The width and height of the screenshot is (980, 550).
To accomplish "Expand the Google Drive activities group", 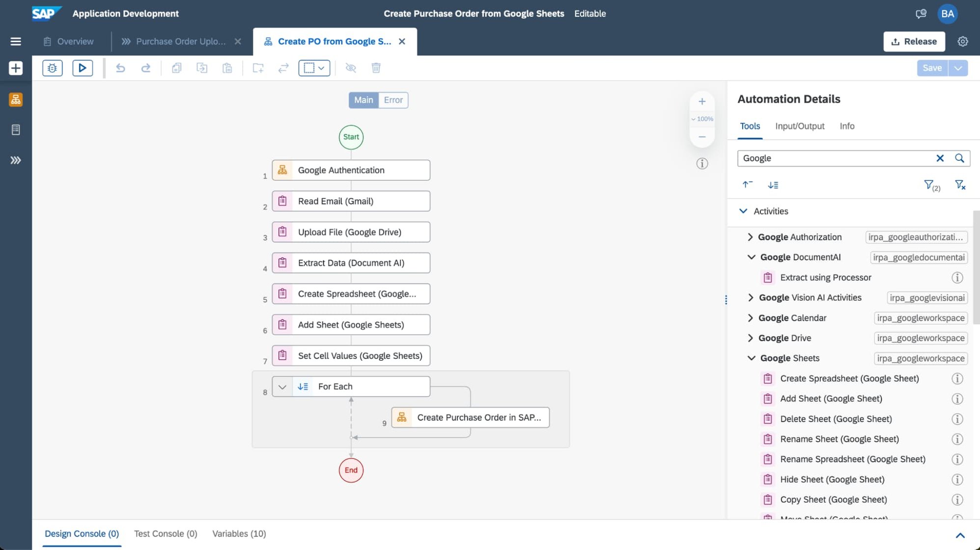I will pos(751,338).
